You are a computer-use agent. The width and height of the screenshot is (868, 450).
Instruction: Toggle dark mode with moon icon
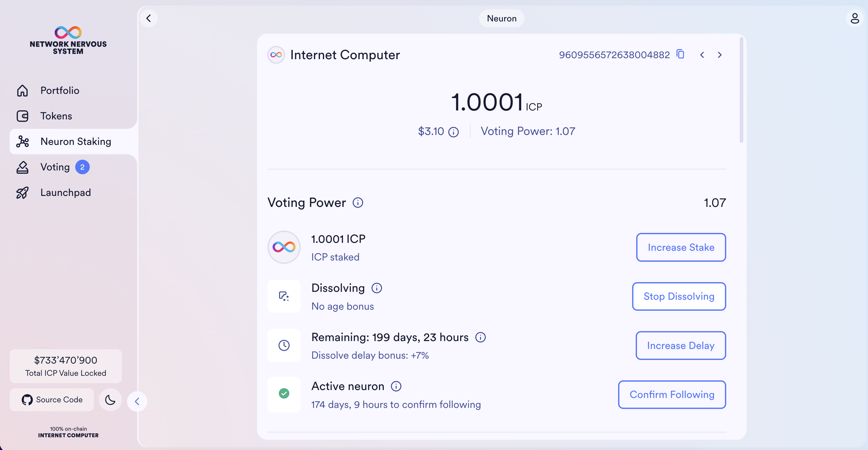110,400
